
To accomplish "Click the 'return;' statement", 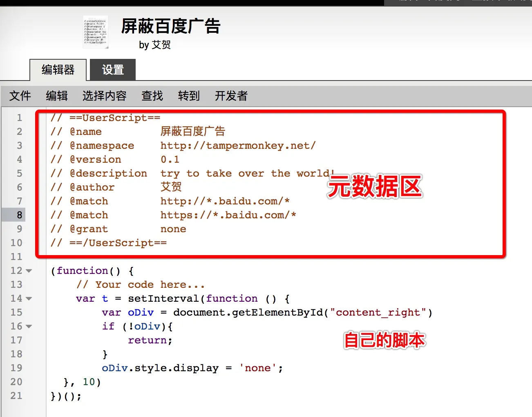I will click(150, 340).
